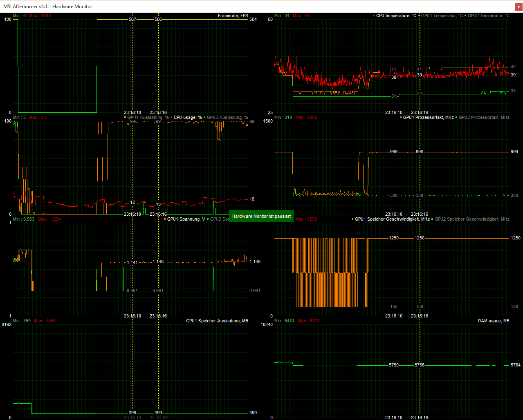Click the 'Min : 350' memory usage value

pyautogui.click(x=22, y=321)
